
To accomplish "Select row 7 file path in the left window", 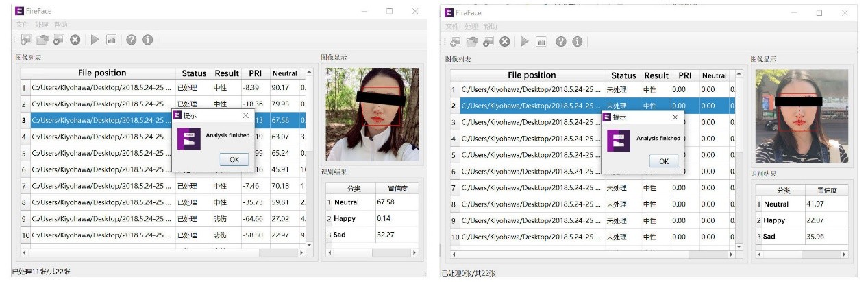I will pos(101,186).
